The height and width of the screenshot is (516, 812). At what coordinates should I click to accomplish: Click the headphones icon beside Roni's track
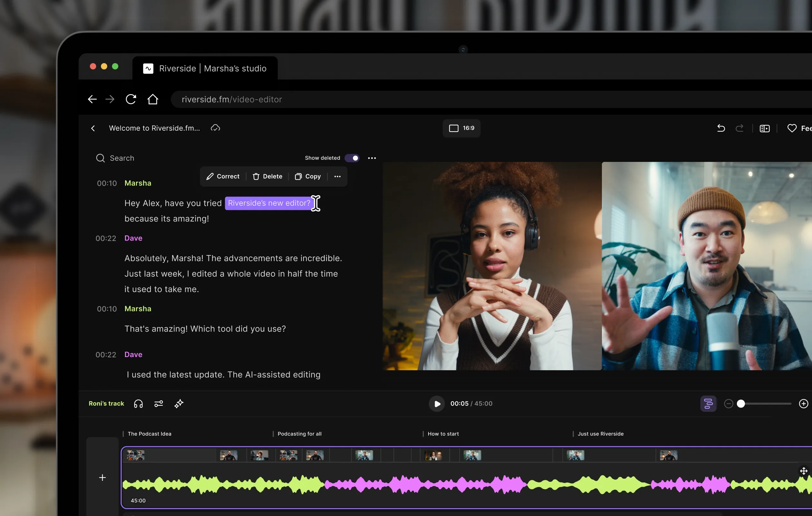138,404
